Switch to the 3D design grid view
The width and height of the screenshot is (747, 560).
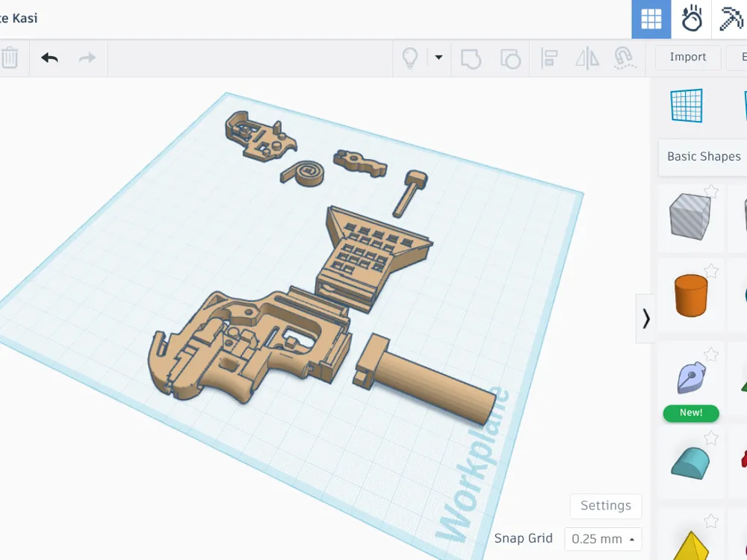tap(651, 19)
